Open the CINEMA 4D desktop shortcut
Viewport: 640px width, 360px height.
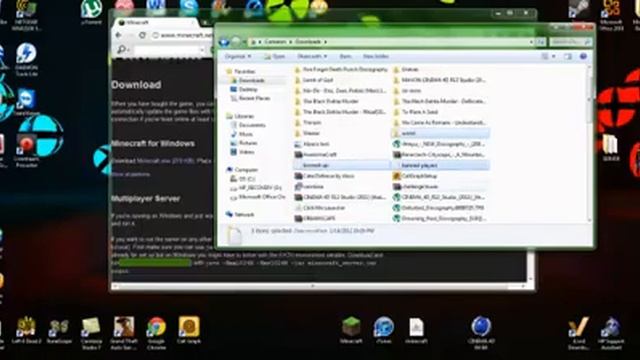pos(481,333)
